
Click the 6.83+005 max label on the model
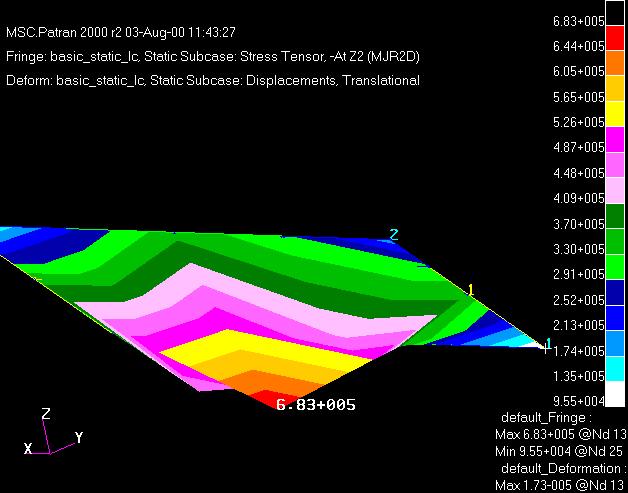point(315,405)
